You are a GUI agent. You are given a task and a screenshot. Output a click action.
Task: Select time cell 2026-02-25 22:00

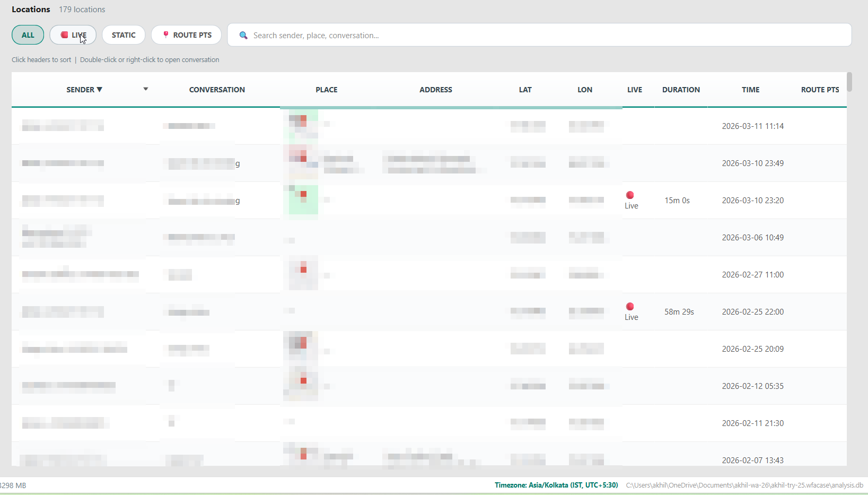point(752,312)
